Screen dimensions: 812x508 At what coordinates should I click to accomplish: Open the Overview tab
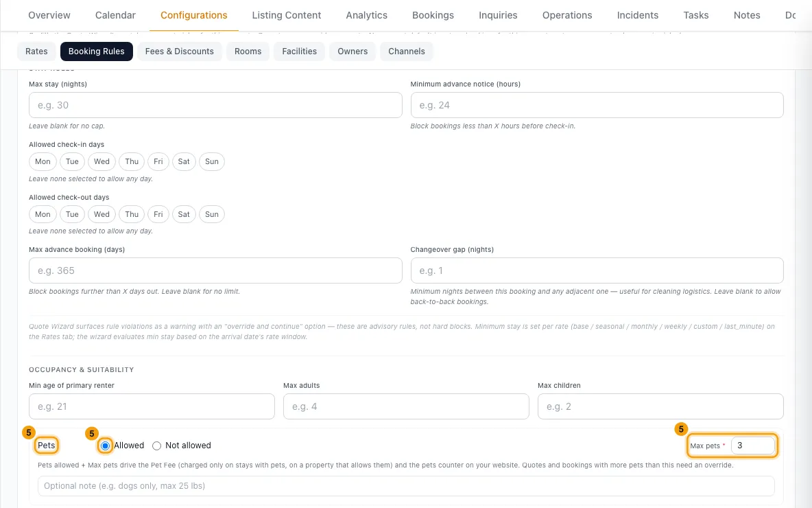tap(49, 16)
